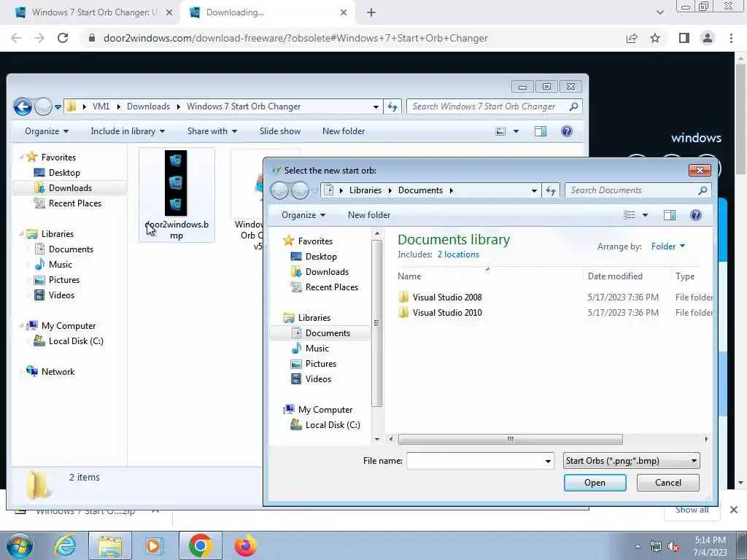Viewport: 747px width, 560px height.
Task: Open the Chrome side panel icon
Action: click(684, 38)
